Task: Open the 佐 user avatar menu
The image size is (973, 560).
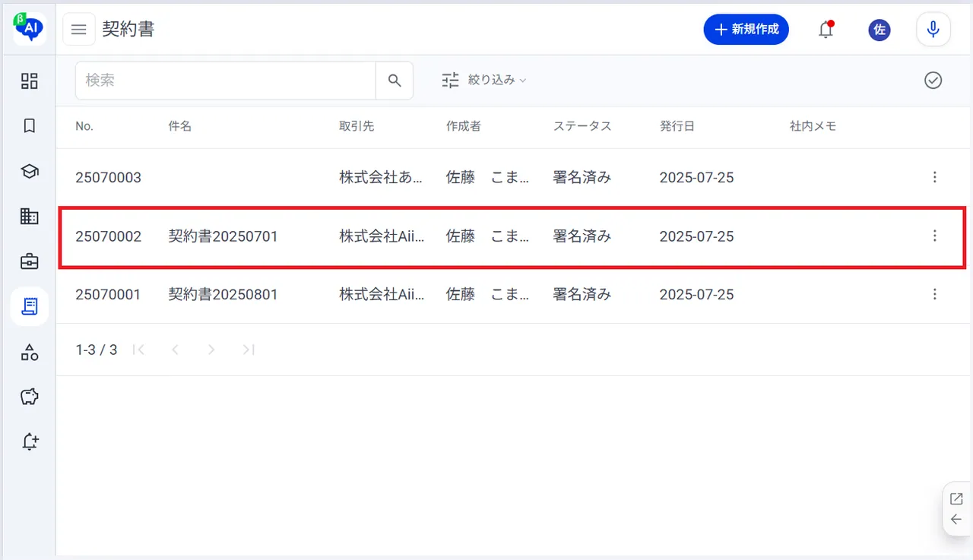Action: (880, 30)
